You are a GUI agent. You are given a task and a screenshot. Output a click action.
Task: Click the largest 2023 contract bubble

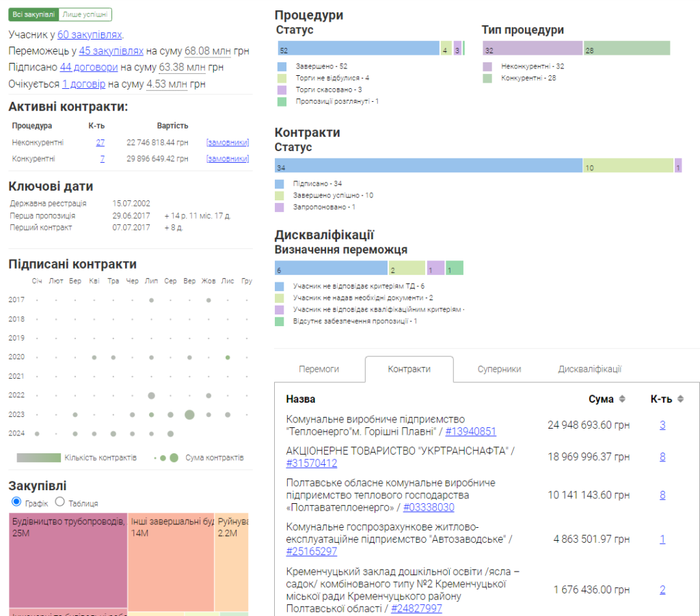(189, 414)
